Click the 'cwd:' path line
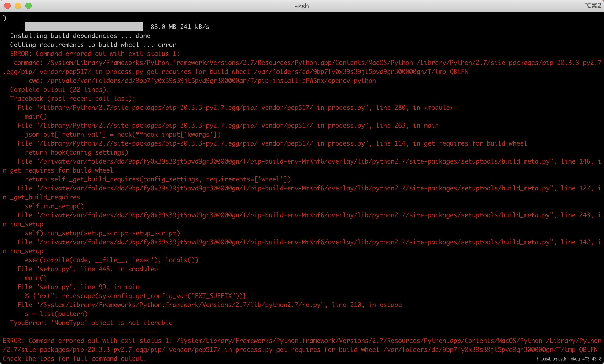The image size is (604, 364). [202, 81]
